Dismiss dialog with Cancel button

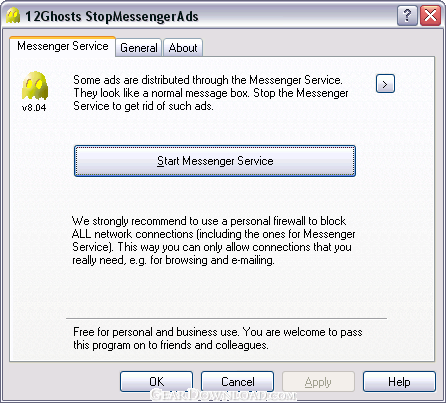coord(238,382)
